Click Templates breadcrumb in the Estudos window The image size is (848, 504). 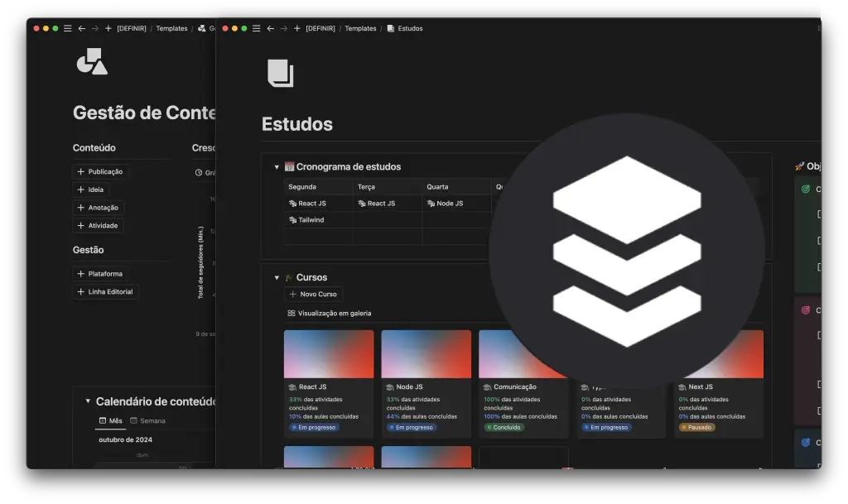(x=360, y=28)
